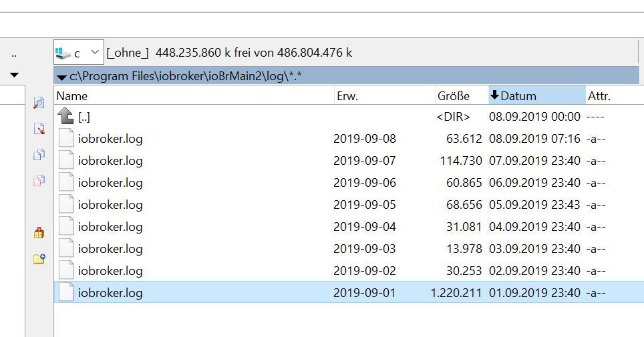Viewport: 644px width, 337px height.
Task: Click the View file magnifier icon
Action: tap(39, 103)
